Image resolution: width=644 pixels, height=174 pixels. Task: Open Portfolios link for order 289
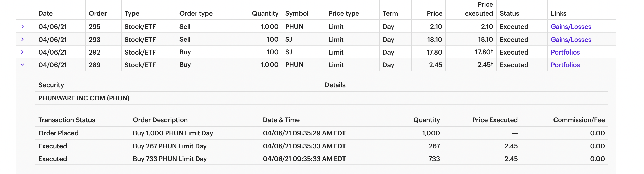tap(565, 65)
